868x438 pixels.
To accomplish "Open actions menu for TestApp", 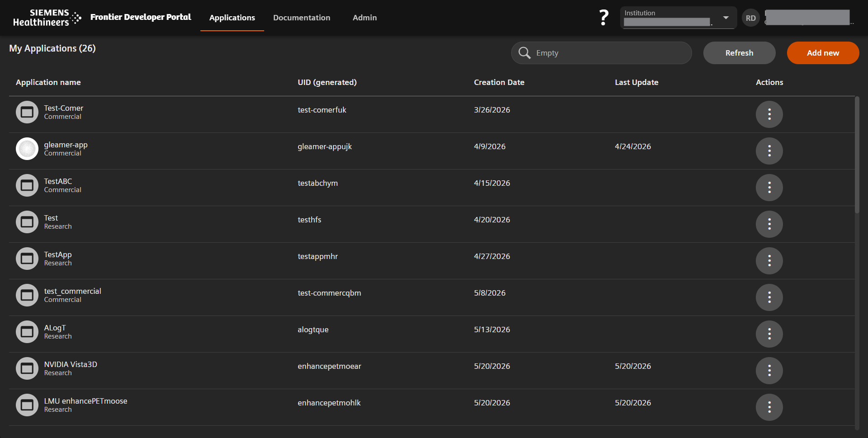I will [x=769, y=261].
